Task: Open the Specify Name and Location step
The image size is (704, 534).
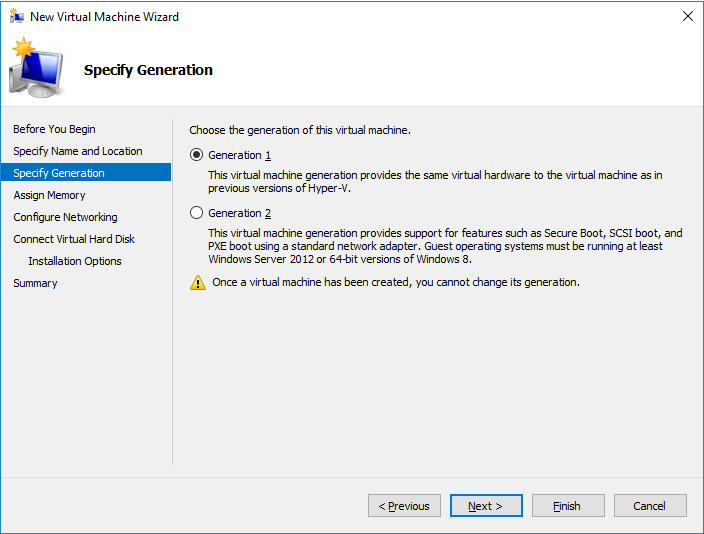Action: (x=78, y=151)
